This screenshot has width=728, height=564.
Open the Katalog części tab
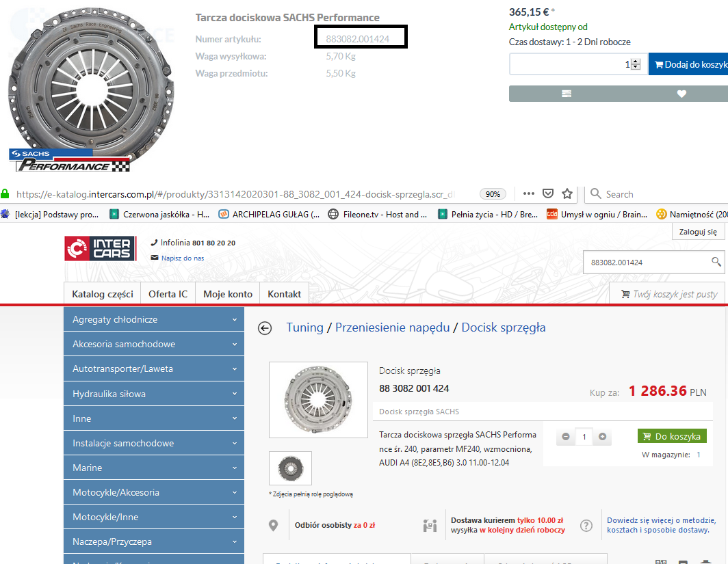[x=102, y=293]
